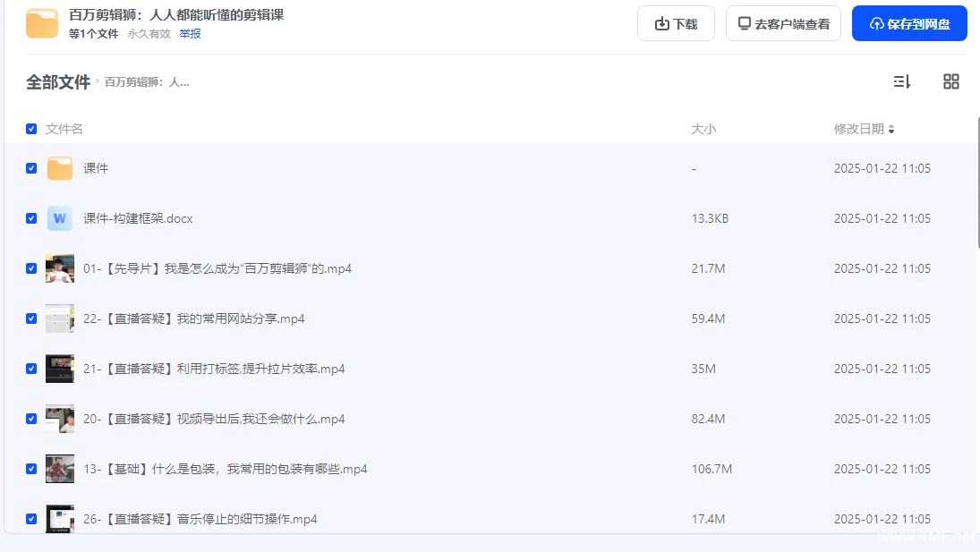The image size is (980, 552).
Task: Click the client icon in 去客户端查看 button
Action: pyautogui.click(x=744, y=23)
